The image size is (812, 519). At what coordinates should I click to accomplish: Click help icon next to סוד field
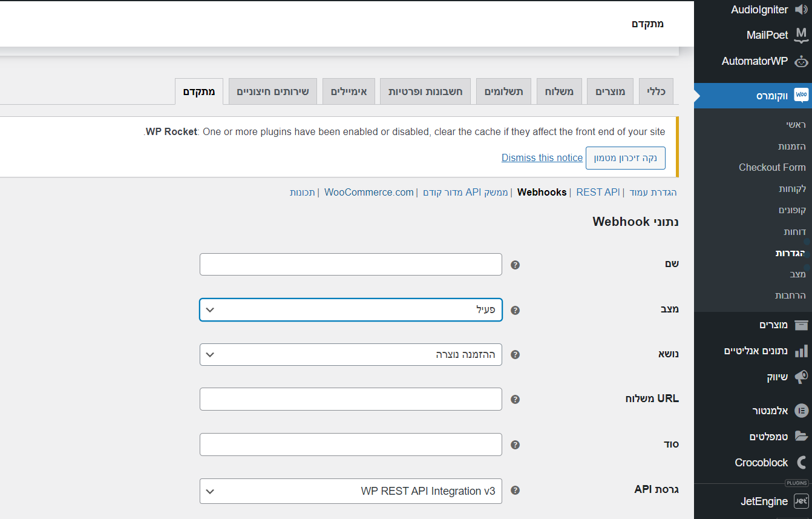[515, 445]
